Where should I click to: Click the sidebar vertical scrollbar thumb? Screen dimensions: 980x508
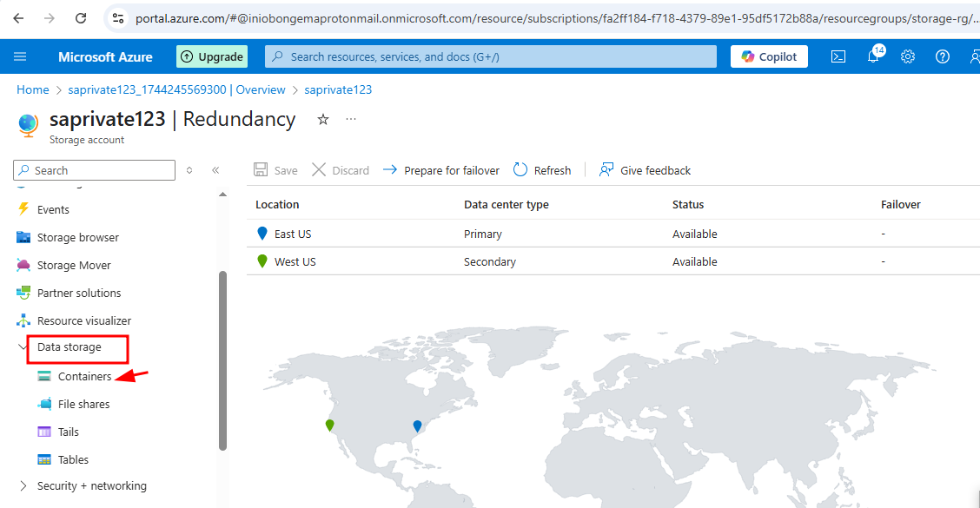222,360
